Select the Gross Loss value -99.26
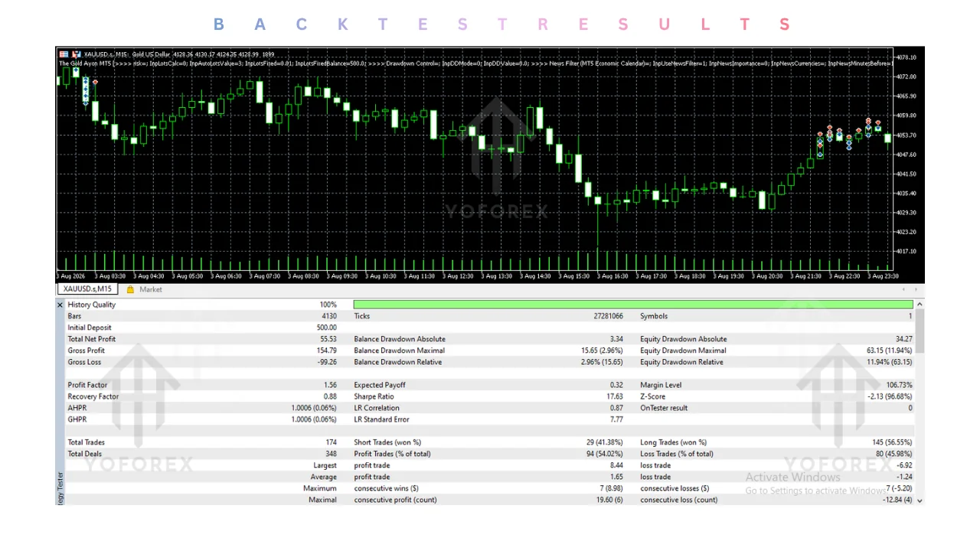This screenshot has height=551, width=980. (x=327, y=362)
